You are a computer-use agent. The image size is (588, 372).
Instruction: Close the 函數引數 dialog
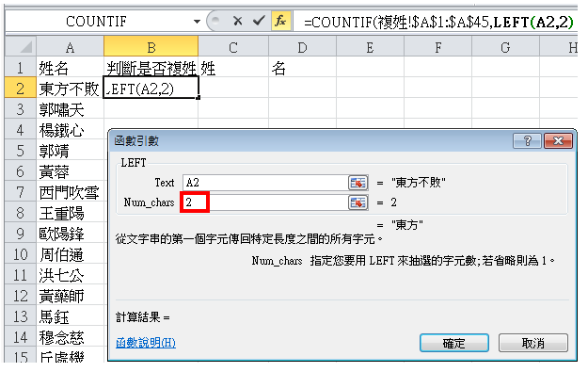click(558, 141)
